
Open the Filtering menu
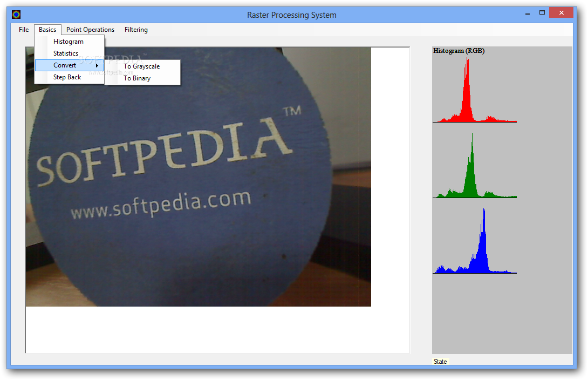136,30
